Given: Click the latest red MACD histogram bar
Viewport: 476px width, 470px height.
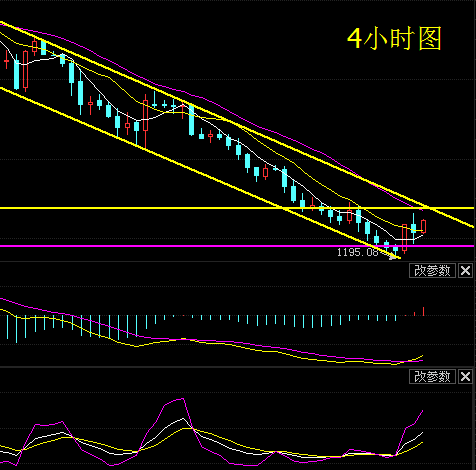Looking at the screenshot, I should click(x=423, y=311).
